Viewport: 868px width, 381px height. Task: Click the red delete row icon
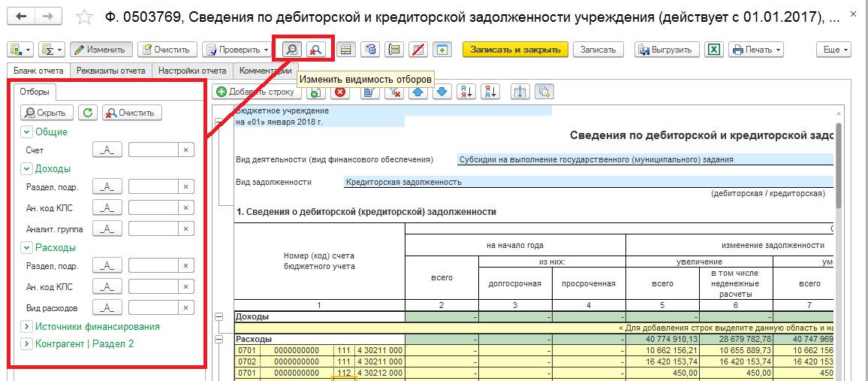(x=340, y=92)
